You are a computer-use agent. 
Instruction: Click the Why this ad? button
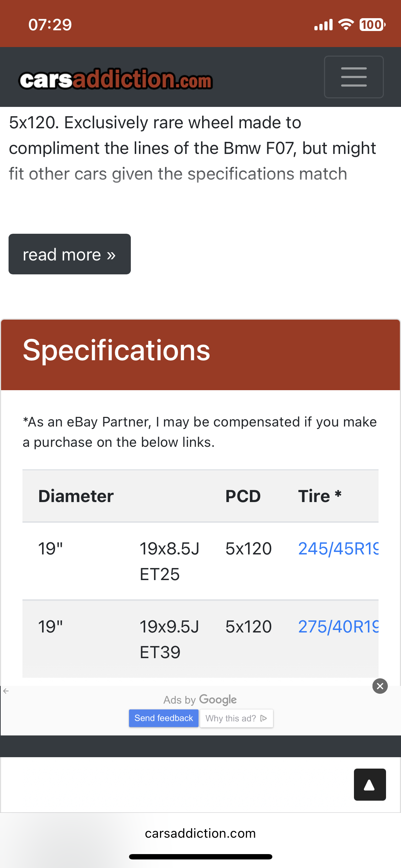(236, 718)
